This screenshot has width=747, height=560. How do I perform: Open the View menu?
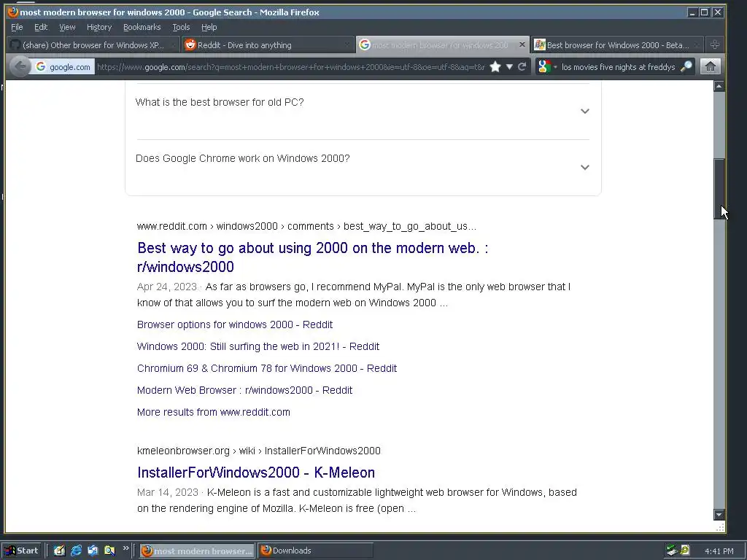[67, 27]
